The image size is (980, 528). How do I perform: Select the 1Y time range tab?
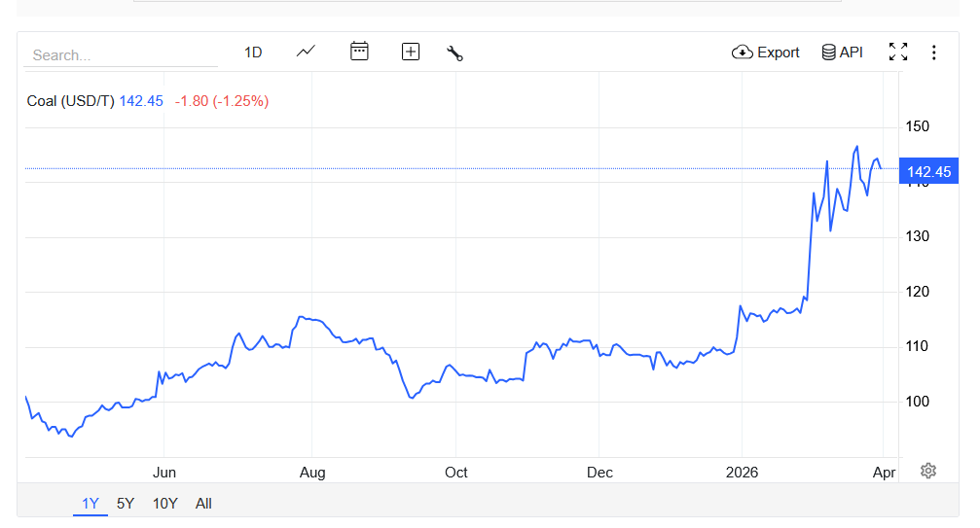(91, 503)
